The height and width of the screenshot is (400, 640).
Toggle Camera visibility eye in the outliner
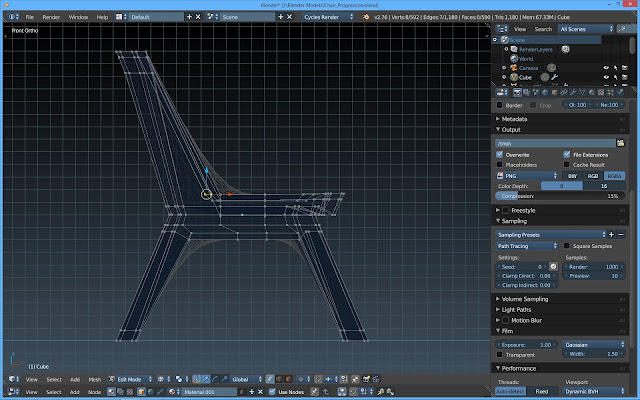pos(606,68)
